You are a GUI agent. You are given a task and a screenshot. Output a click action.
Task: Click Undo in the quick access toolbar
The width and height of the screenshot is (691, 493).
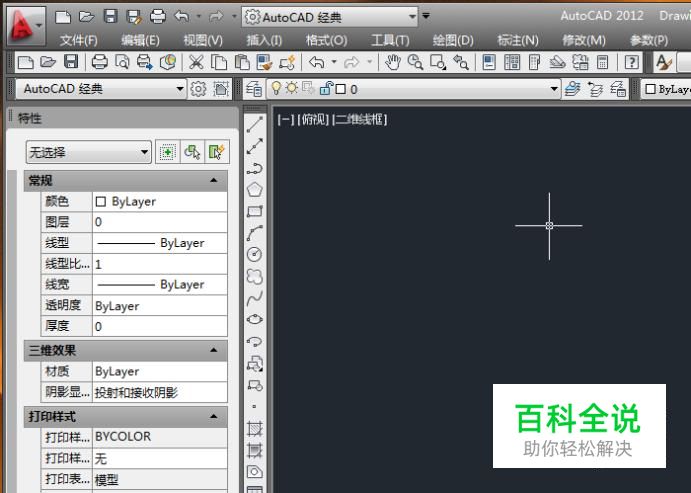click(x=182, y=17)
